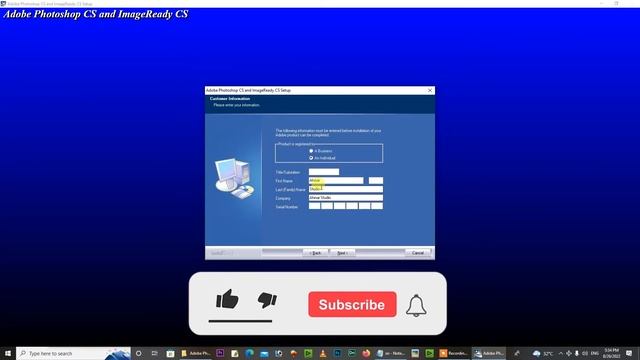The width and height of the screenshot is (640, 360).
Task: Open the volume tray icon
Action: 585,353
